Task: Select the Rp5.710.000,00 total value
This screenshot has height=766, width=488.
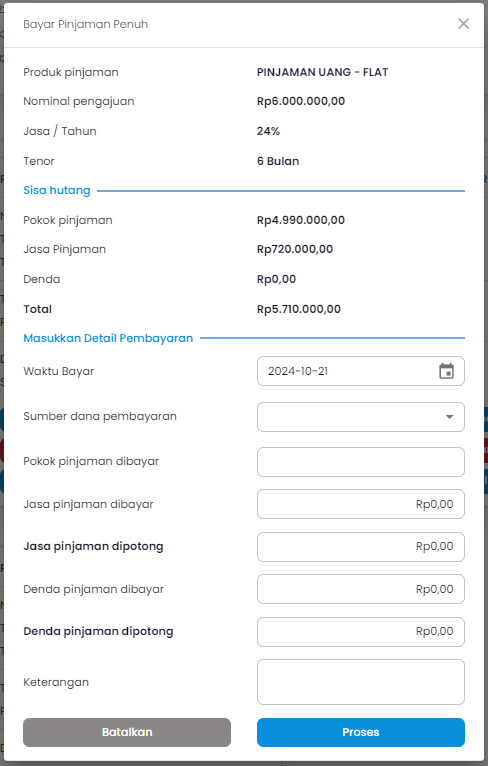Action: [299, 309]
